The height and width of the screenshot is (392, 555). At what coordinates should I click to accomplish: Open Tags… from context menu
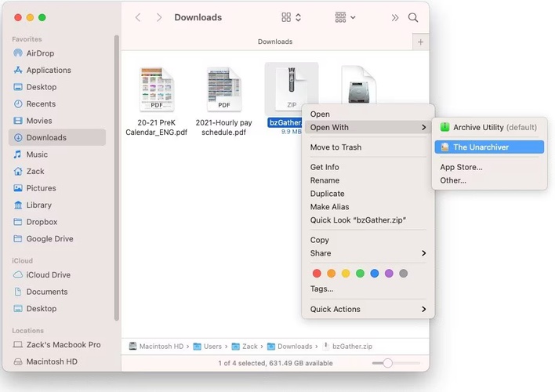(x=368, y=289)
